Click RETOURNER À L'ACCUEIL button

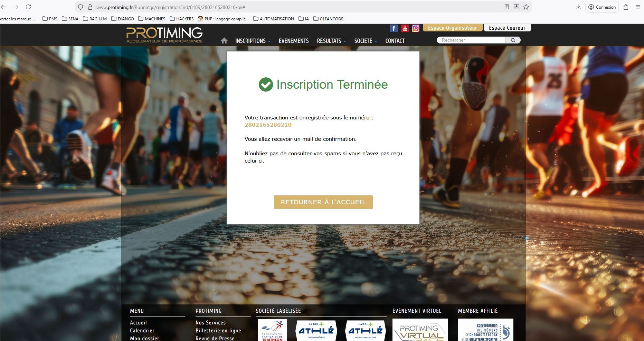pos(323,202)
